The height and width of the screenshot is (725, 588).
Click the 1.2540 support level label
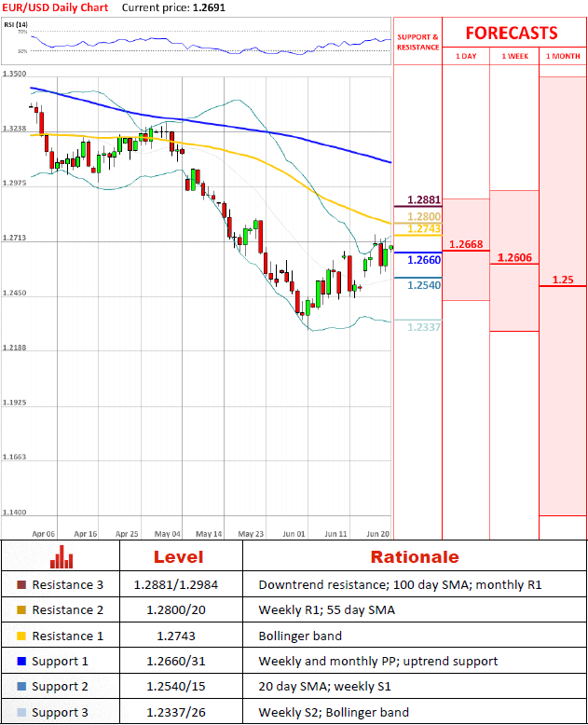click(x=424, y=285)
